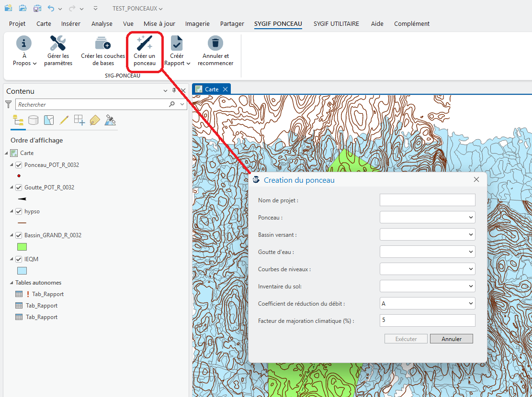Select the List by Editing pencil icon

(x=64, y=120)
